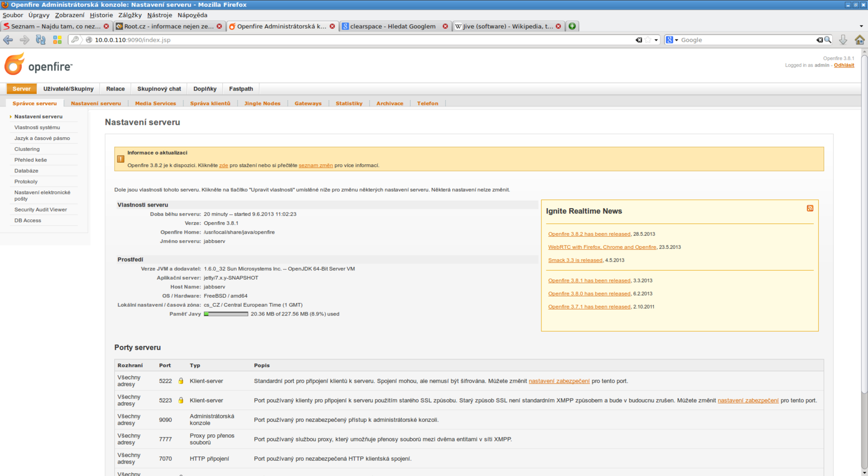Open the address bar history dropdown
This screenshot has width=868, height=476.
coord(656,40)
